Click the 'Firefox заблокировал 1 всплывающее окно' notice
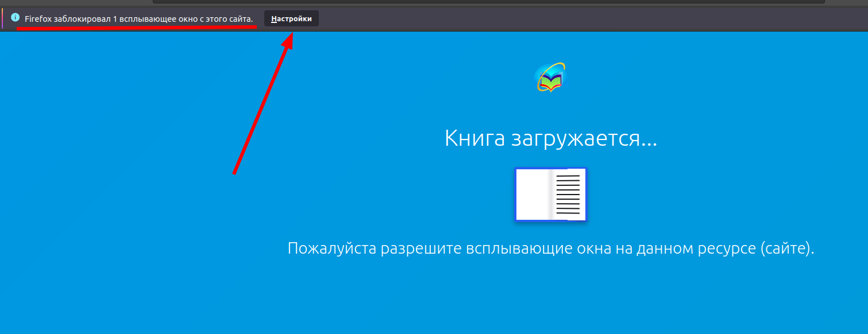This screenshot has height=334, width=868. pyautogui.click(x=139, y=19)
